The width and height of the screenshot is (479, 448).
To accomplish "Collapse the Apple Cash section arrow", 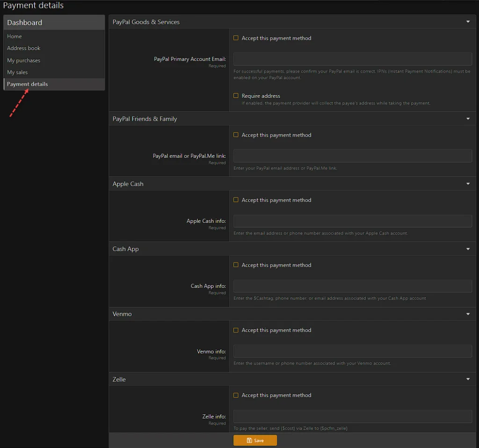I will [x=468, y=184].
